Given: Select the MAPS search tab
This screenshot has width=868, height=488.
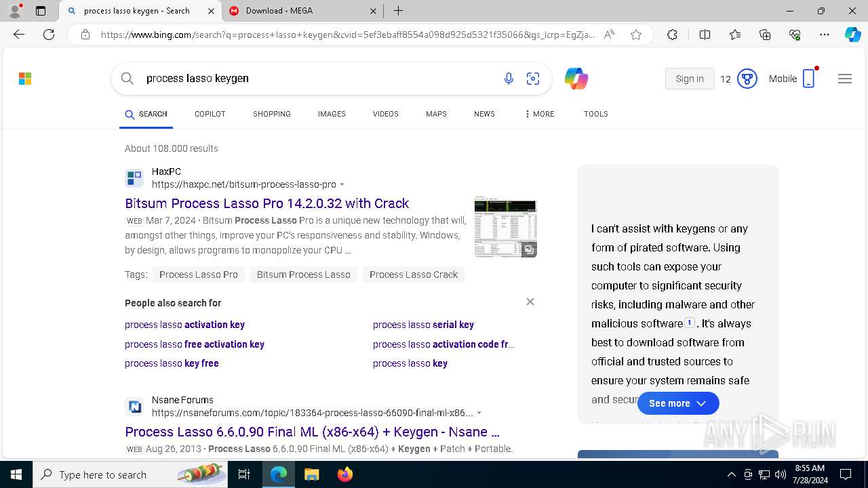Looking at the screenshot, I should point(436,114).
